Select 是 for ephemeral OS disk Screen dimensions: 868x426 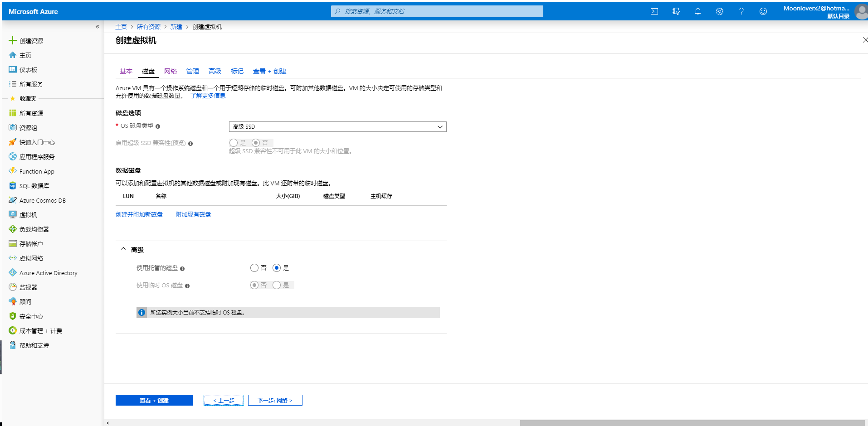pyautogui.click(x=277, y=285)
